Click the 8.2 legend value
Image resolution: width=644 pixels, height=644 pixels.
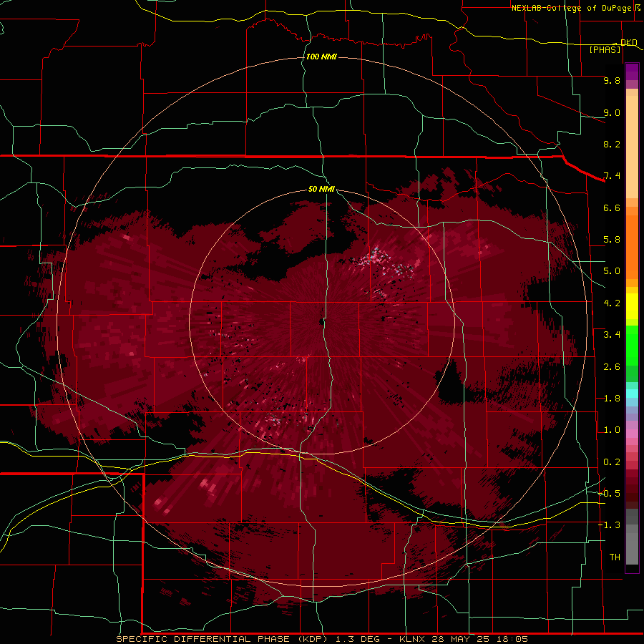point(612,144)
